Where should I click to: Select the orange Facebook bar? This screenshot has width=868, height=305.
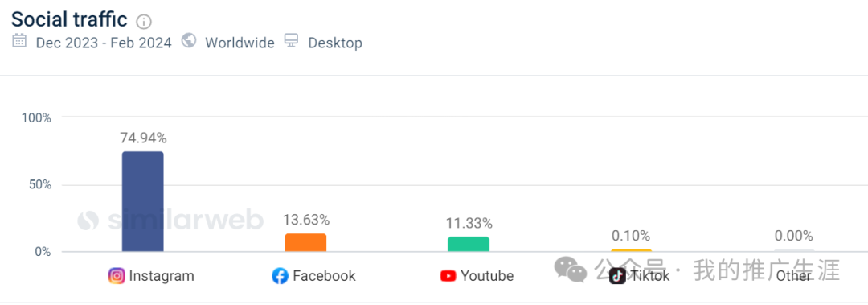305,243
